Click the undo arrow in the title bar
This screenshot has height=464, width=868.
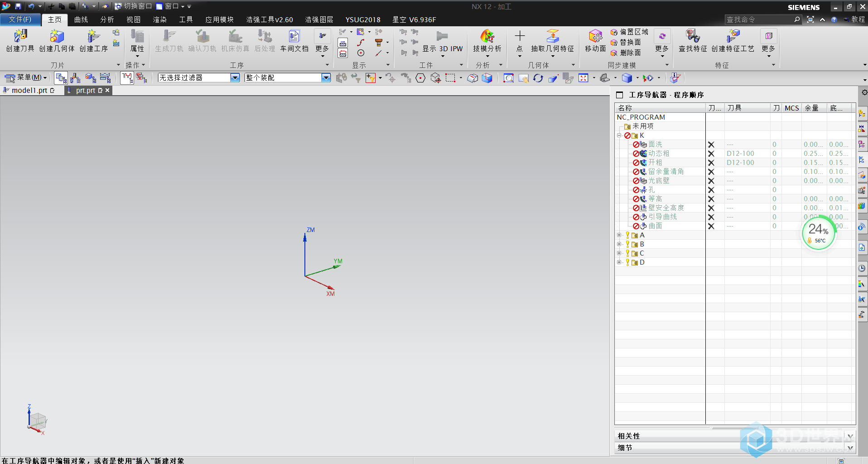pos(31,6)
